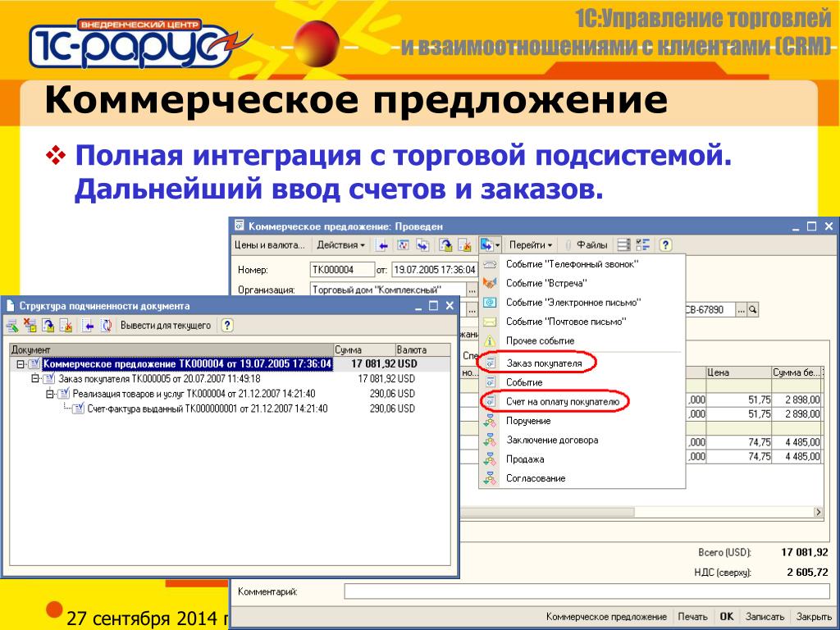The image size is (840, 630).
Task: Click Вывести для текущего button
Action: tap(166, 325)
